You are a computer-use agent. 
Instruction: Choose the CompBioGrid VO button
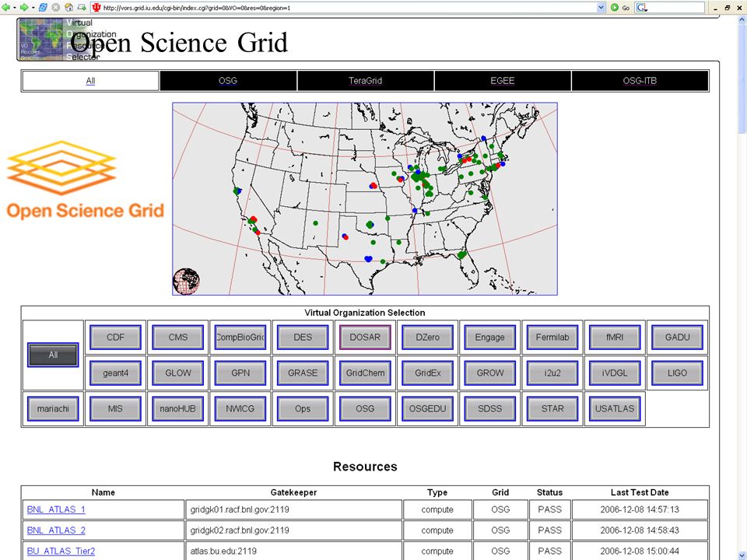pos(240,337)
